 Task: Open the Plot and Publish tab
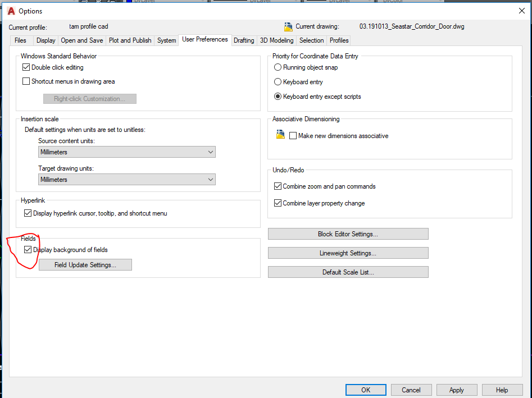pos(130,40)
